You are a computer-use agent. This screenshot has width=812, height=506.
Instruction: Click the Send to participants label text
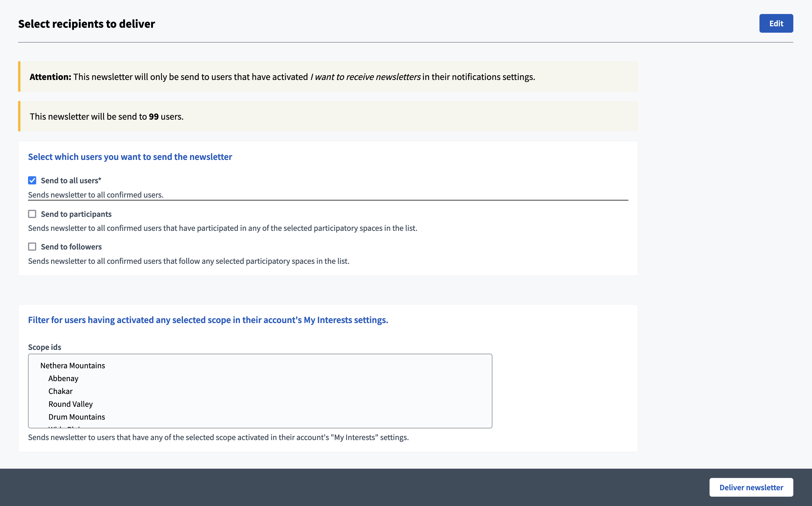(76, 214)
